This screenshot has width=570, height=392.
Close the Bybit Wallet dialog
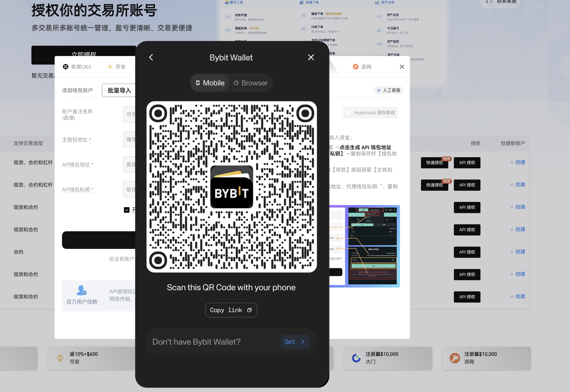pos(311,57)
